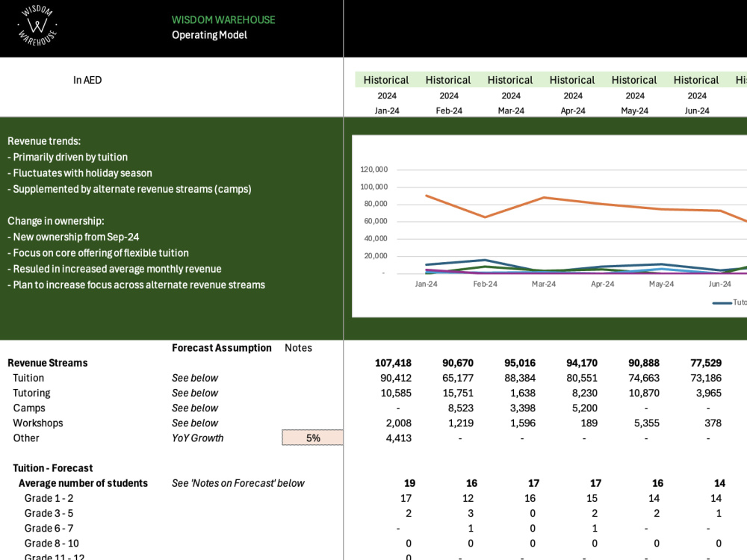This screenshot has width=747, height=560.
Task: Click the 'Notes' column heading
Action: [298, 348]
